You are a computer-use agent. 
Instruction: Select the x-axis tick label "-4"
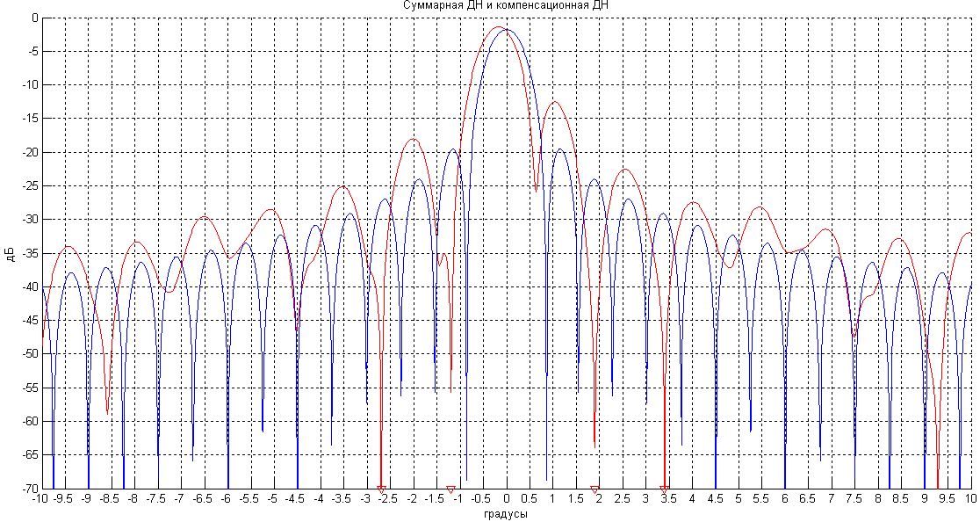(x=320, y=499)
